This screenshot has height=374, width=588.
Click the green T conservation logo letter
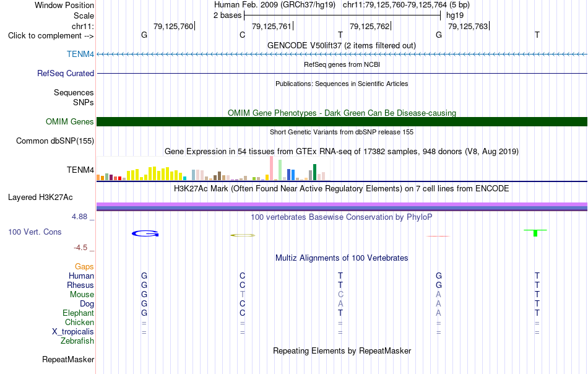535,233
